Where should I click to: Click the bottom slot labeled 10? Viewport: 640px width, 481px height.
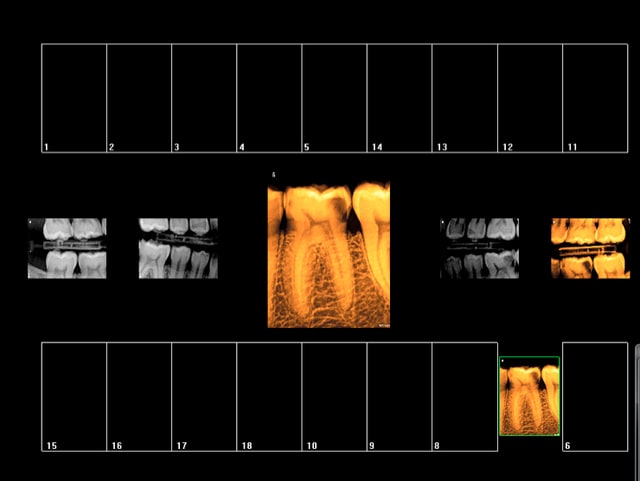click(x=334, y=396)
